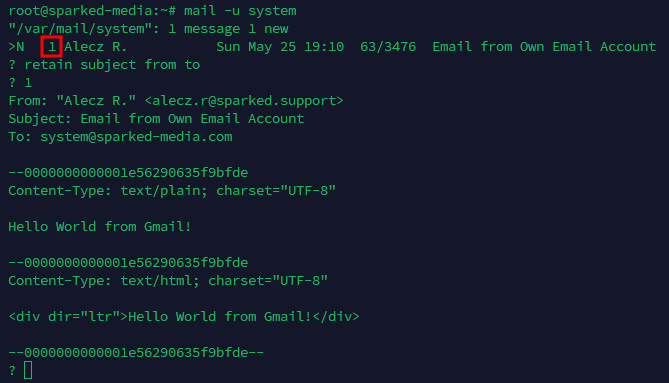Click the first MIME boundary line

[128, 173]
